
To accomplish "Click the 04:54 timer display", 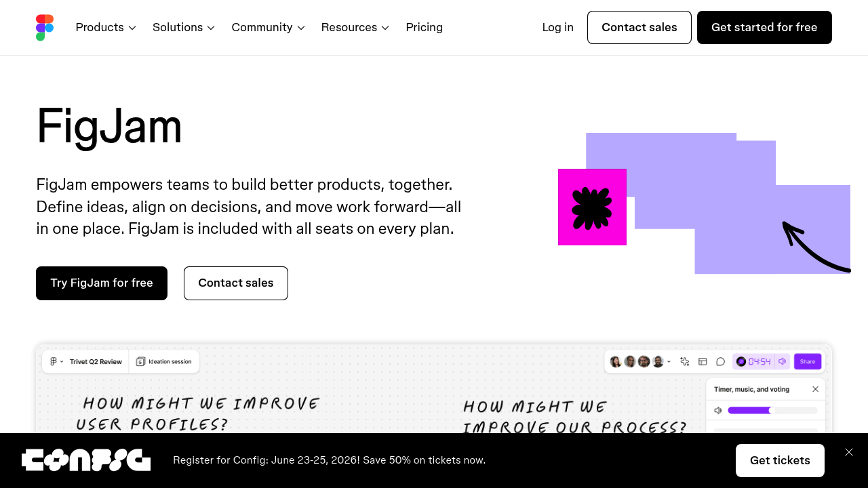I will (x=759, y=362).
